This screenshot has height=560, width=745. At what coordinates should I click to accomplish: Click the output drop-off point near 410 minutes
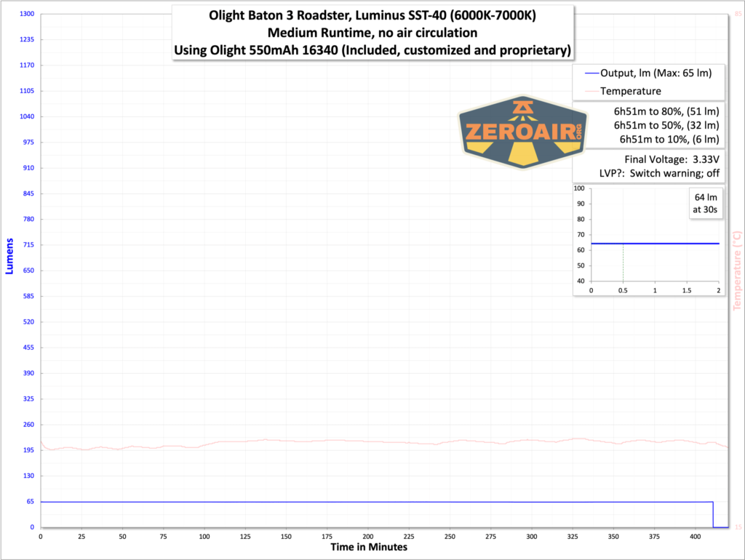712,513
